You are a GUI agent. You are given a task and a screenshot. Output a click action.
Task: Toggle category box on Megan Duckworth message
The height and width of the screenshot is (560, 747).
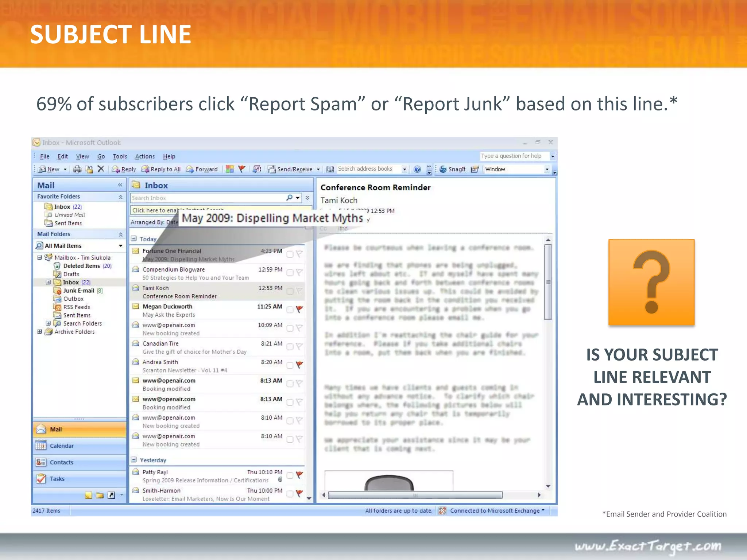290,310
